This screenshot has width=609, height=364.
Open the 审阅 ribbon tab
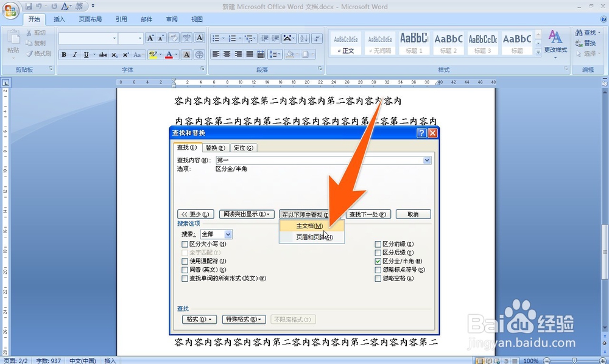coord(172,19)
